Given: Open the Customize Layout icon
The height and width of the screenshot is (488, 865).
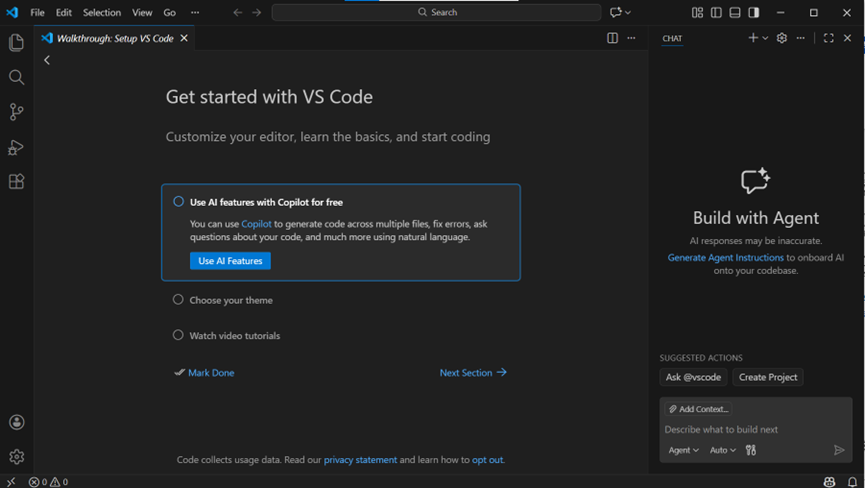Looking at the screenshot, I should [697, 12].
